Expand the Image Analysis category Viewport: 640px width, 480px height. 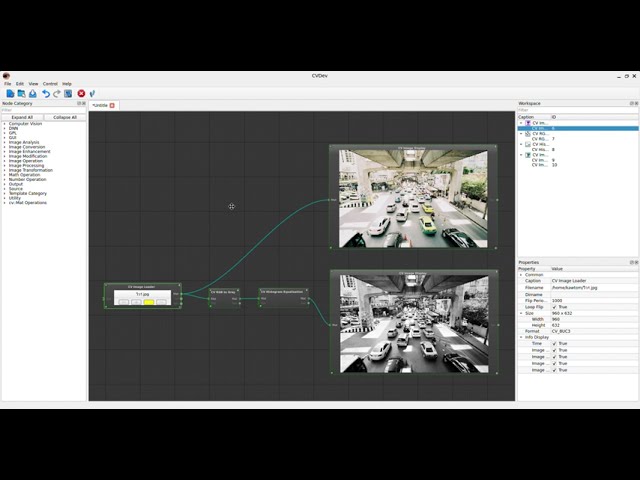5,142
